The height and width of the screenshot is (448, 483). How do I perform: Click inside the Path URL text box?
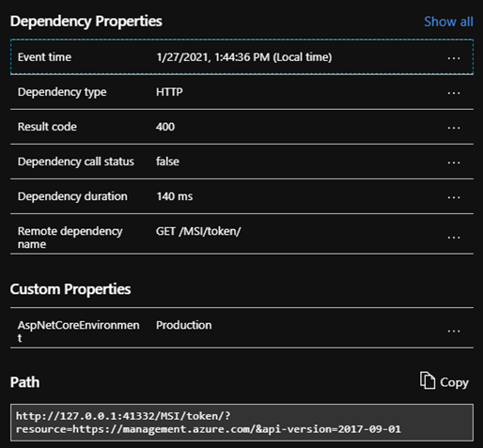pyautogui.click(x=241, y=423)
